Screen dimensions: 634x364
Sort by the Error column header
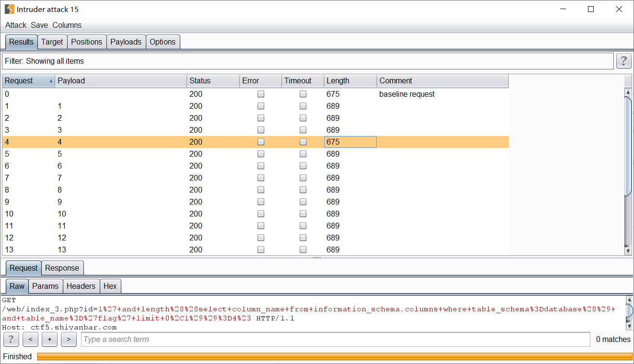pos(260,81)
